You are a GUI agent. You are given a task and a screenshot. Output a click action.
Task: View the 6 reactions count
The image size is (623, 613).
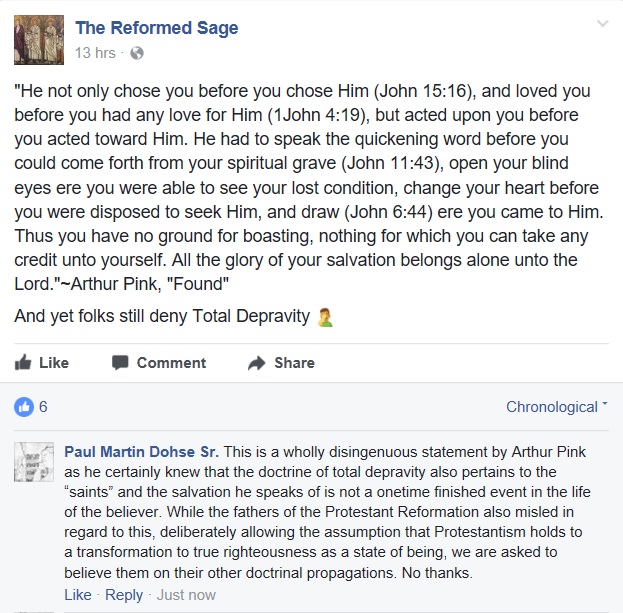pos(43,407)
